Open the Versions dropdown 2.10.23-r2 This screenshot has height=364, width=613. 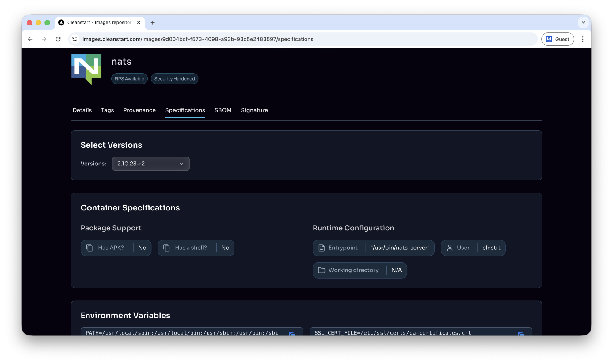point(151,164)
